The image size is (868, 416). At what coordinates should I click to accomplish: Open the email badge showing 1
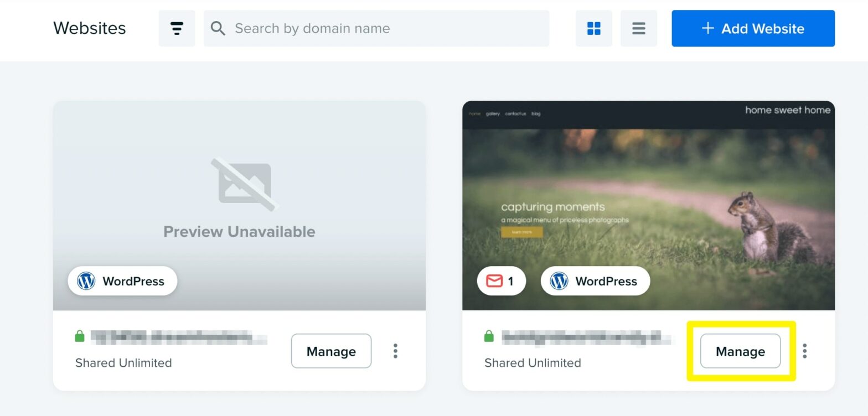[501, 281]
